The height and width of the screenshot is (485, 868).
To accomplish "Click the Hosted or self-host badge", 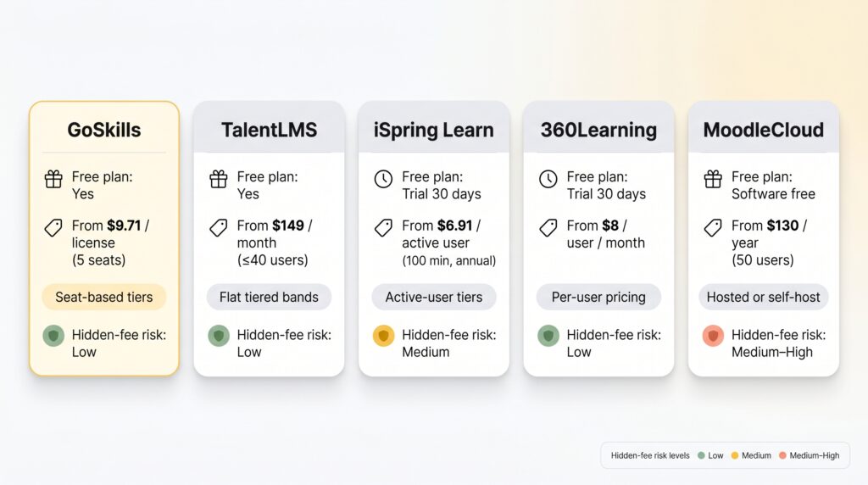I will pyautogui.click(x=763, y=297).
